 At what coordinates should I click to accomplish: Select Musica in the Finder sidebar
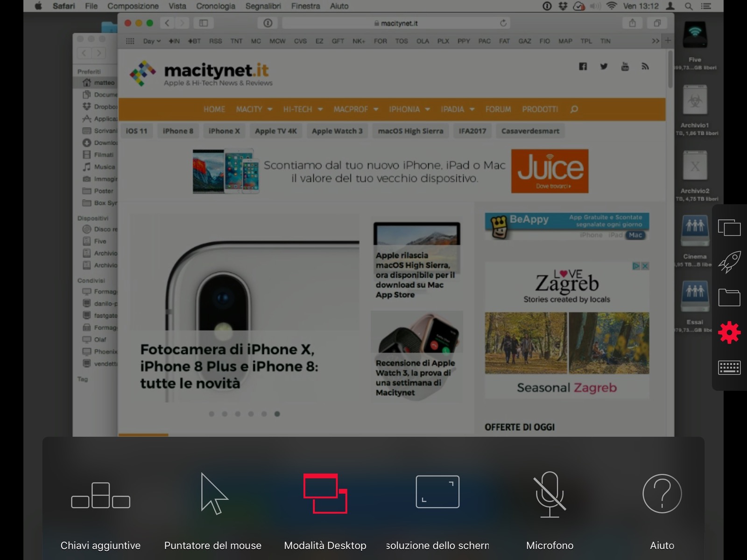99,167
